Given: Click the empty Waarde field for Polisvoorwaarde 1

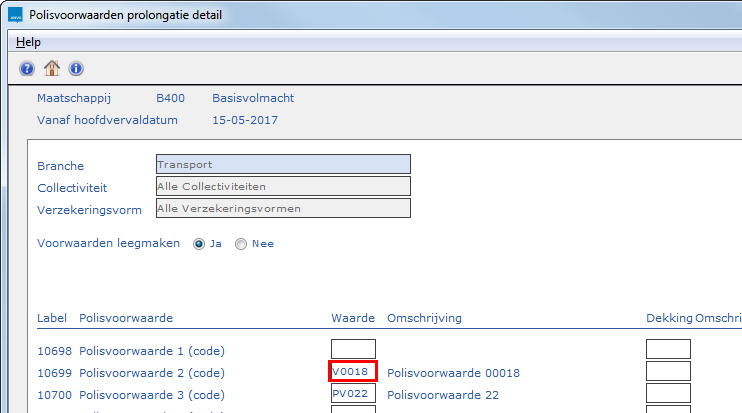Looking at the screenshot, I should point(353,349).
